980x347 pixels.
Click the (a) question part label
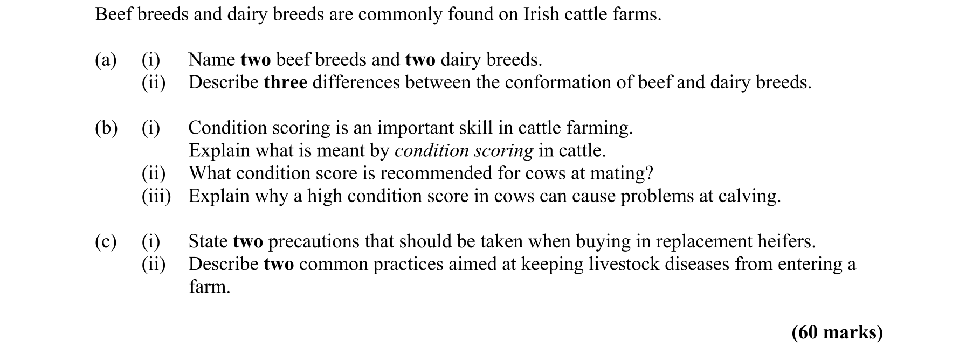tap(106, 60)
